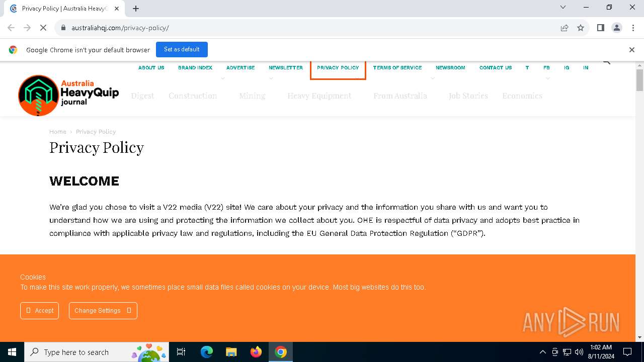Image resolution: width=644 pixels, height=362 pixels.
Task: Open the site search magnifier icon
Action: pyautogui.click(x=606, y=62)
